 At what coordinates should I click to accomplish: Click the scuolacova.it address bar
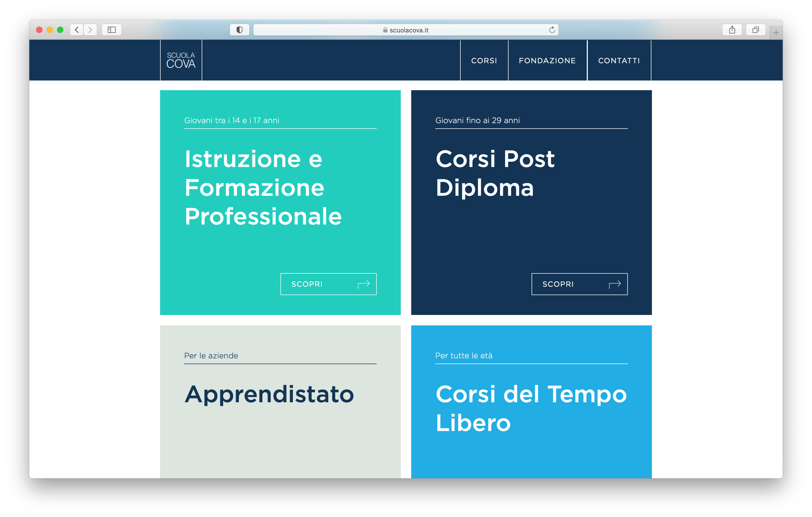[406, 30]
